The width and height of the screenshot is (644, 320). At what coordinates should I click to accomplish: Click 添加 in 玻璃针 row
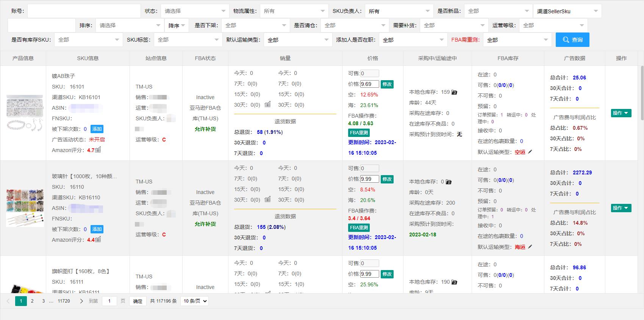[x=97, y=229]
